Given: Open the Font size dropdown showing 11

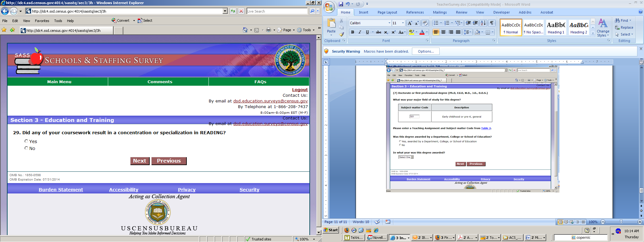Looking at the screenshot, I should tap(403, 23).
